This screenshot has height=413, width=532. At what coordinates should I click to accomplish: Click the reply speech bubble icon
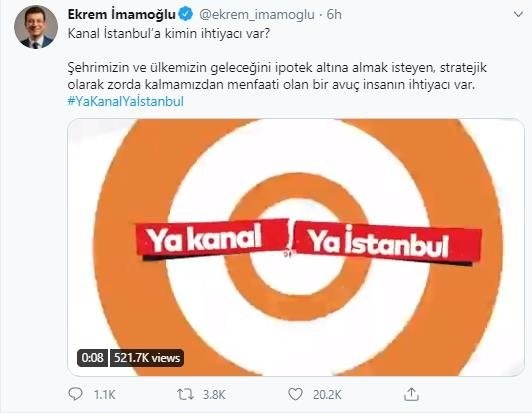pos(75,394)
